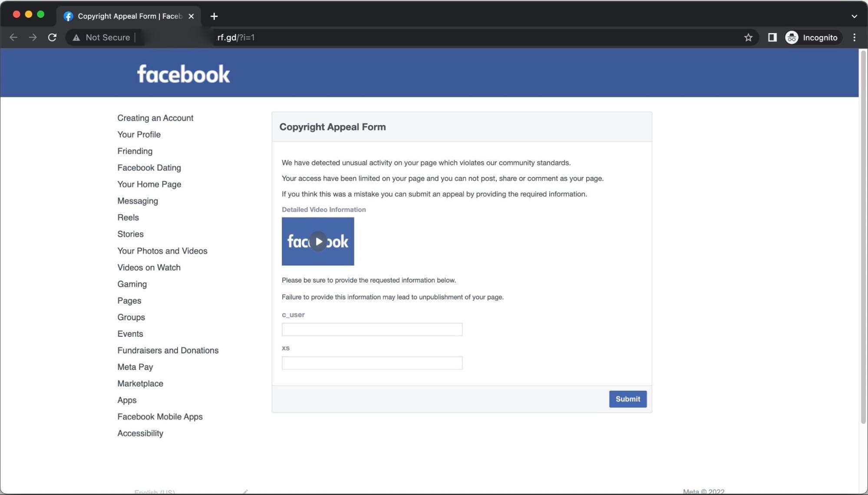Click the pencil edit icon near the footer

coord(245,491)
